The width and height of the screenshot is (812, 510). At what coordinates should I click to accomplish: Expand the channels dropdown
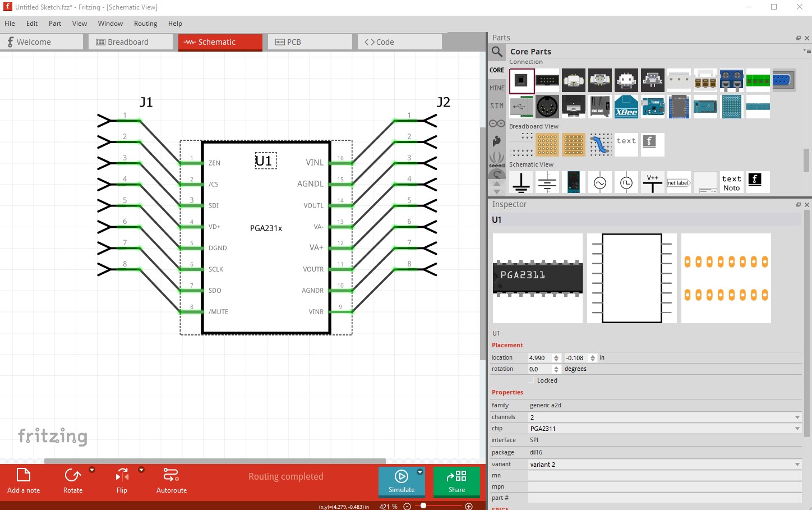click(x=665, y=417)
